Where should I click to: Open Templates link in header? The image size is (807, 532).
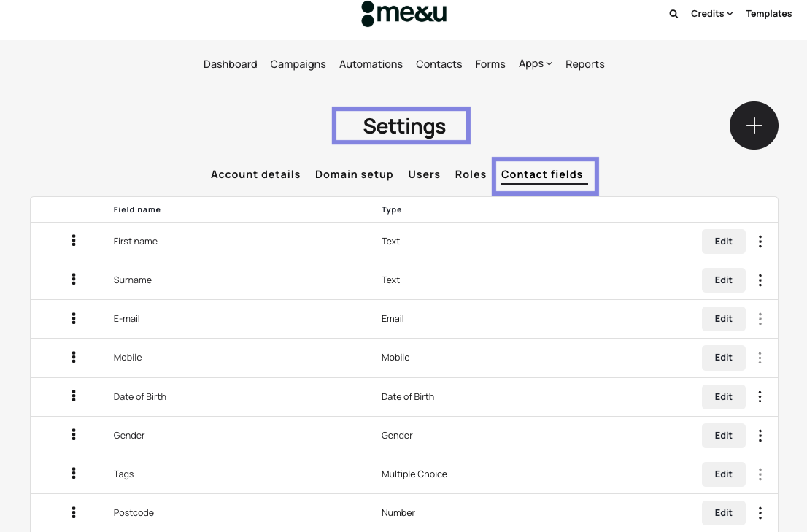768,14
